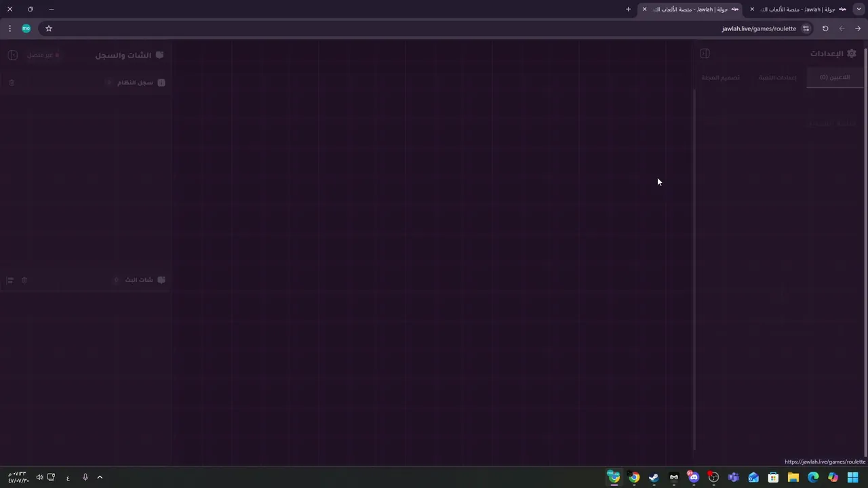The width and height of the screenshot is (868, 488).
Task: Click the chat bubble icon beside الشات والسجل
Action: click(x=159, y=55)
